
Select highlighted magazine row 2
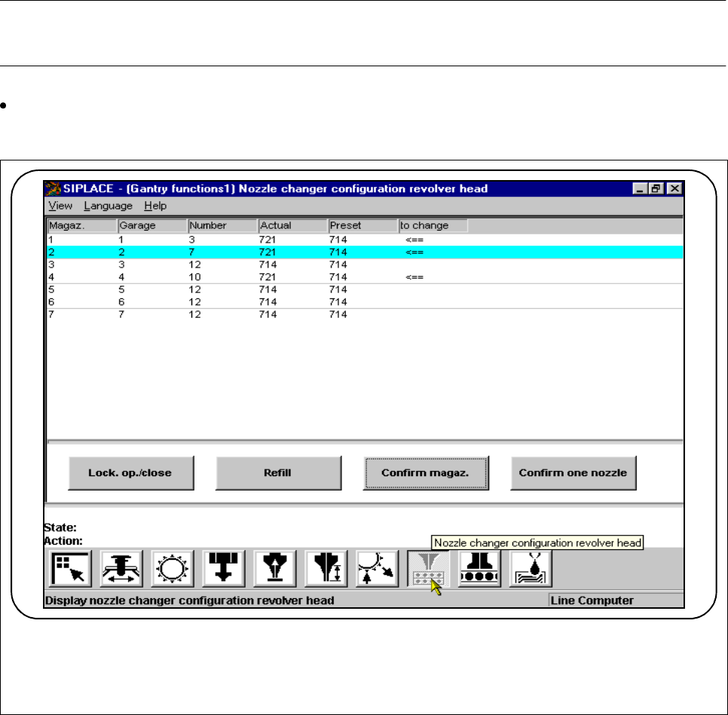click(x=365, y=252)
